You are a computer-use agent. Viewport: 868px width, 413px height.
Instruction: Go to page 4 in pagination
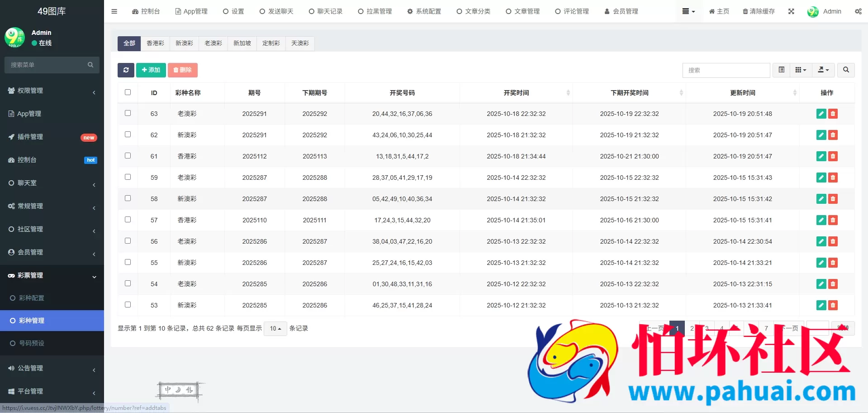coord(722,328)
